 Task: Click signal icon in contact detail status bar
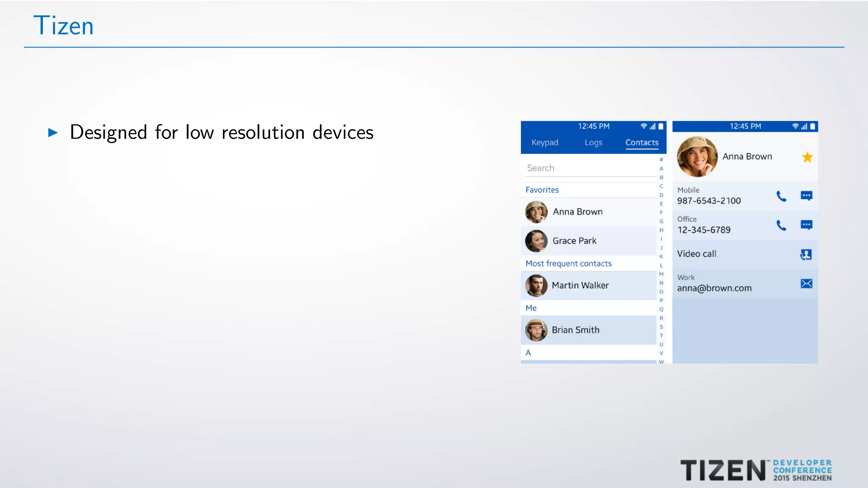[x=804, y=126]
